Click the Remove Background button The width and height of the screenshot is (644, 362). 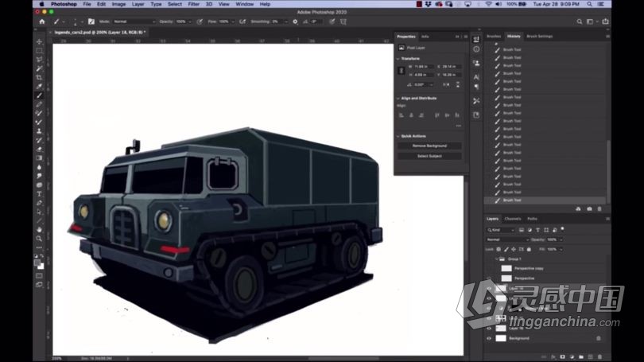[429, 146]
